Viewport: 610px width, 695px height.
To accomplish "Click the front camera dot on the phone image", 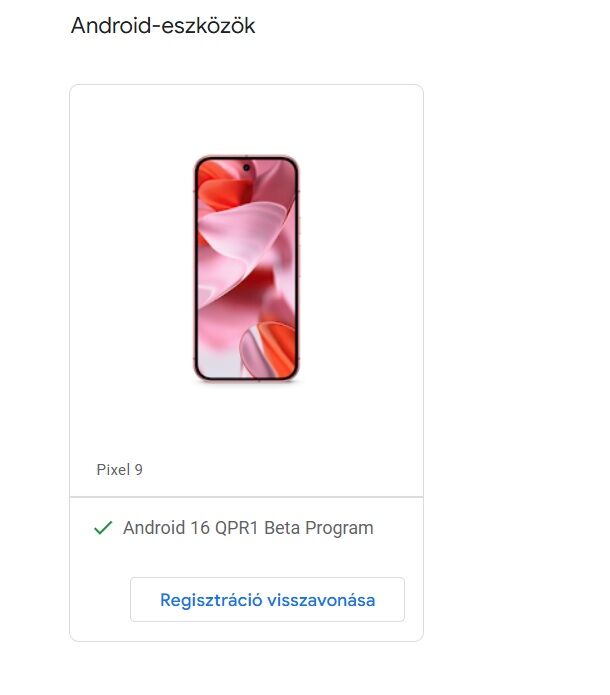I will [246, 168].
